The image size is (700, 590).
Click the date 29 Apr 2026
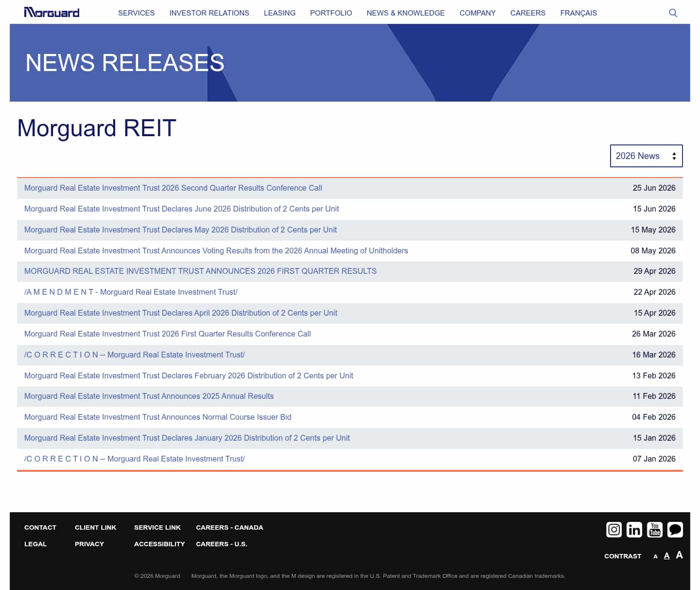point(654,271)
